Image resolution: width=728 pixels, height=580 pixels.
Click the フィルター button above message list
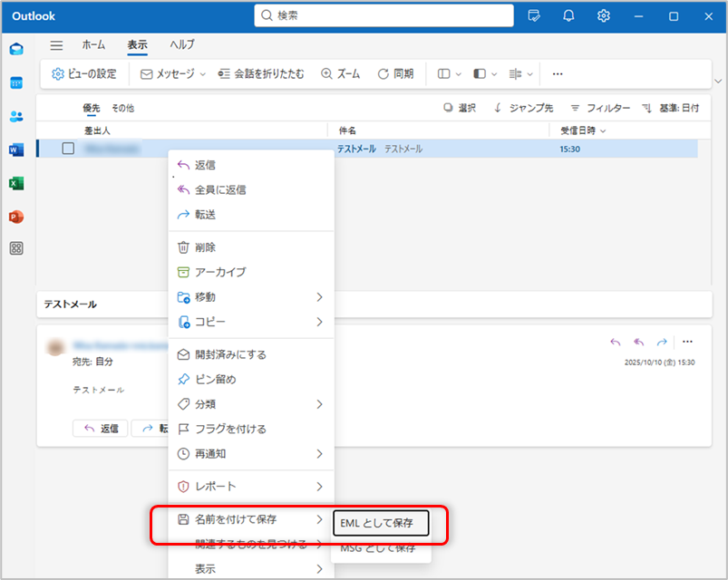point(599,108)
